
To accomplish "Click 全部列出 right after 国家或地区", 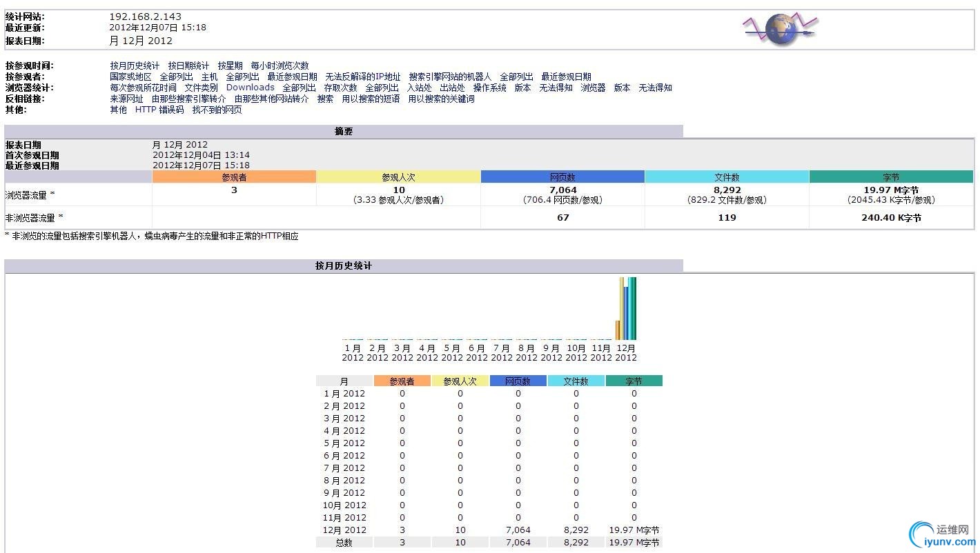I will (176, 77).
